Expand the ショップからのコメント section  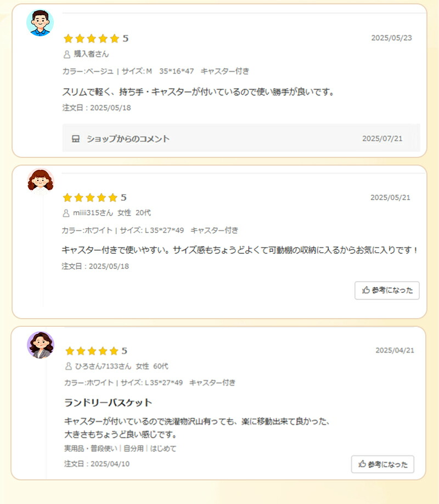[127, 139]
